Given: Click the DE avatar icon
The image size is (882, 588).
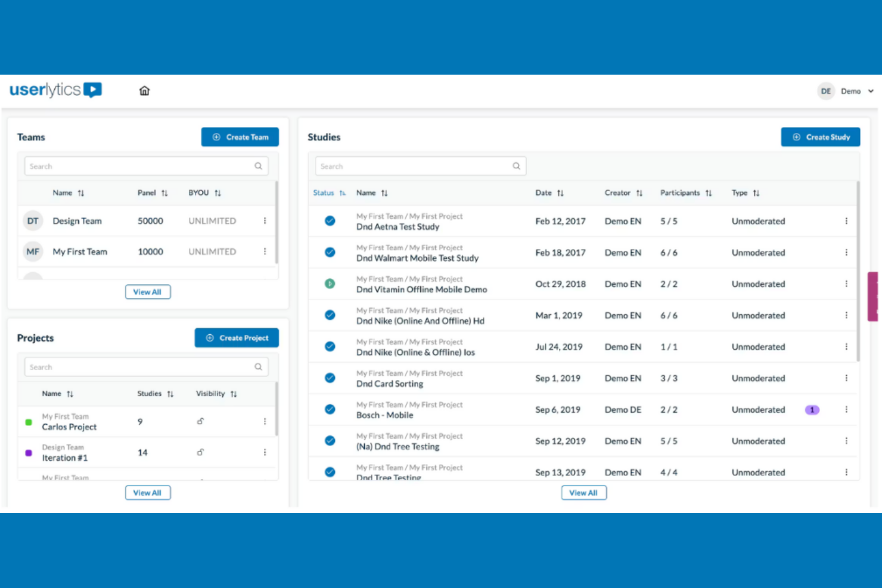Looking at the screenshot, I should pyautogui.click(x=825, y=91).
